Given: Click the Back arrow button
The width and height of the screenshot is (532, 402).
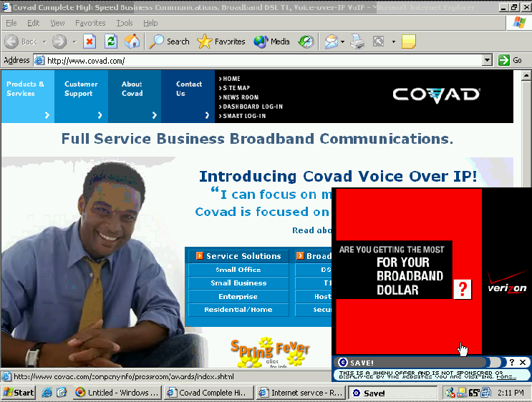Looking at the screenshot, I should click(11, 41).
